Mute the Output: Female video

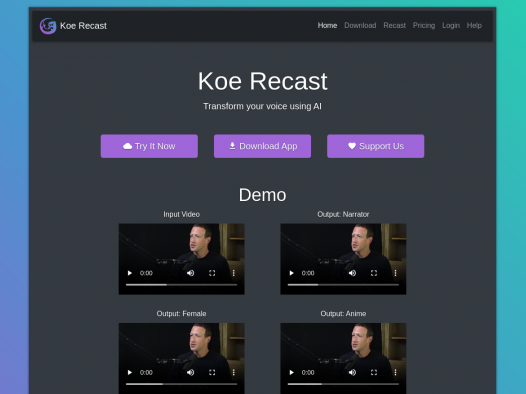(x=191, y=372)
